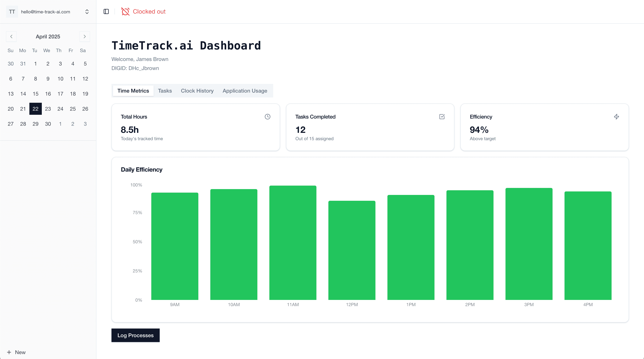Click the 12 tasks completed value

click(x=300, y=130)
